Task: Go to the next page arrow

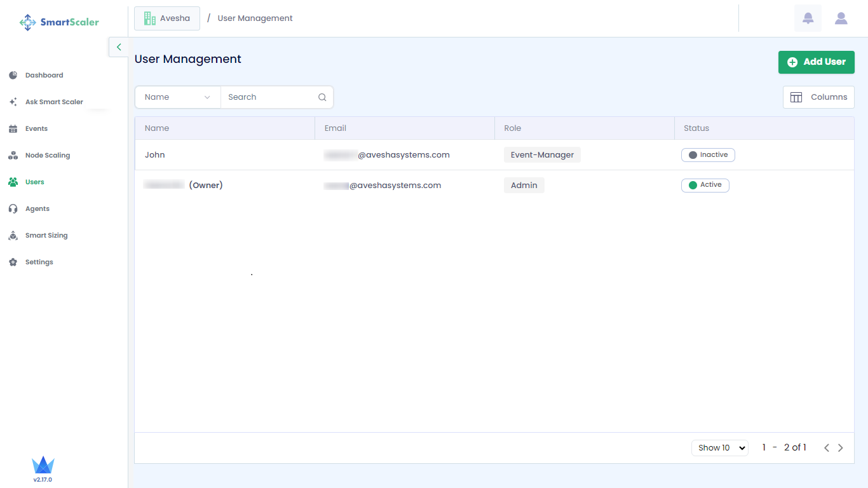Action: tap(841, 448)
